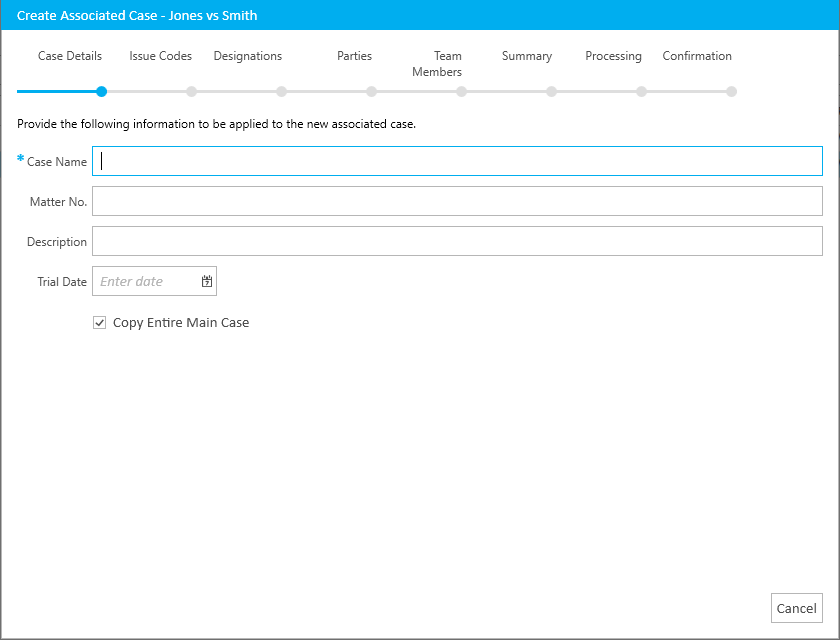Select the Confirmation step label
The image size is (840, 640).
pos(697,56)
